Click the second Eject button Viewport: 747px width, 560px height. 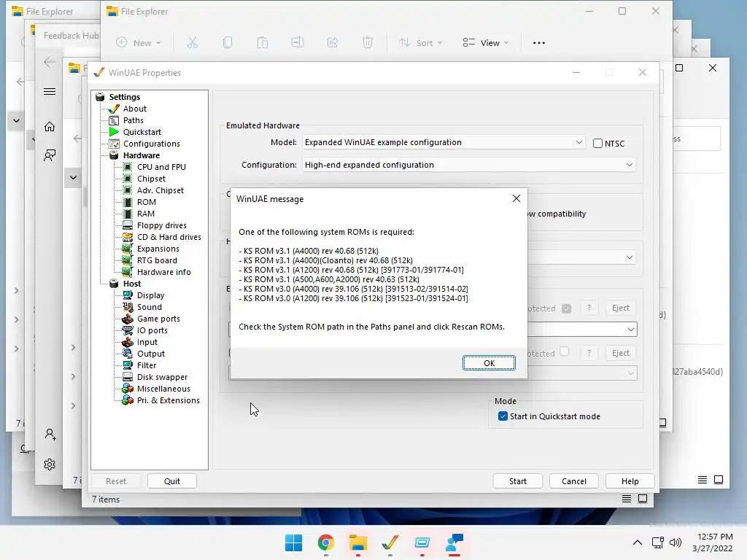[620, 353]
